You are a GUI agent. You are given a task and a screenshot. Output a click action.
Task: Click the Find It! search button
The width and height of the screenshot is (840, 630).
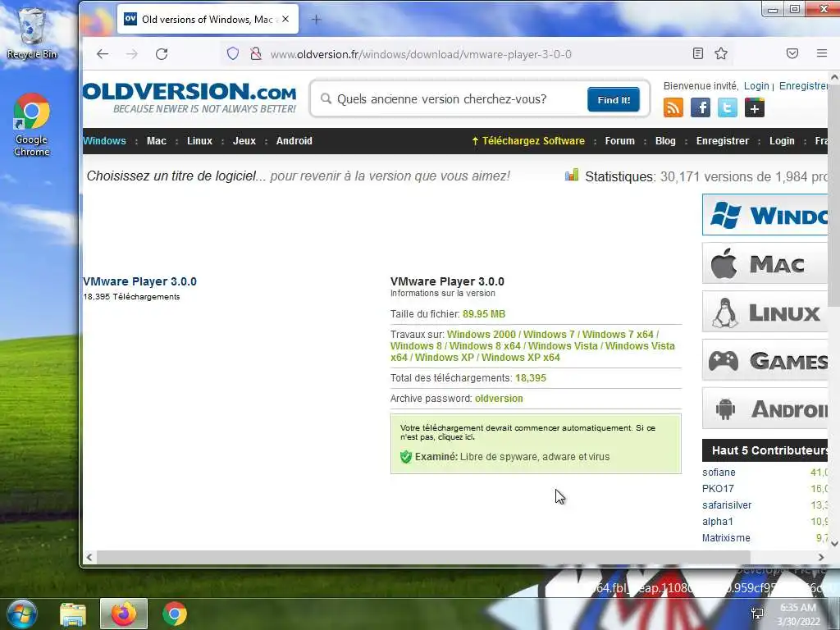[614, 99]
